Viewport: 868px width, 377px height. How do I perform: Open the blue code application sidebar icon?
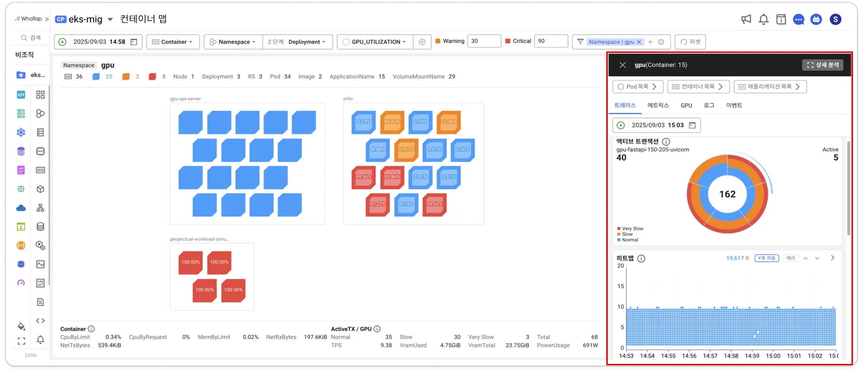[x=21, y=95]
